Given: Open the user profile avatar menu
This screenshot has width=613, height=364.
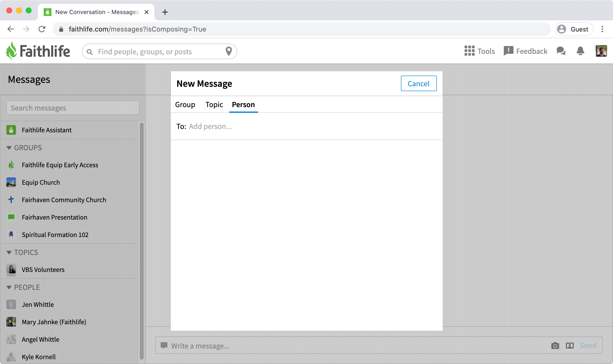Looking at the screenshot, I should [x=601, y=51].
